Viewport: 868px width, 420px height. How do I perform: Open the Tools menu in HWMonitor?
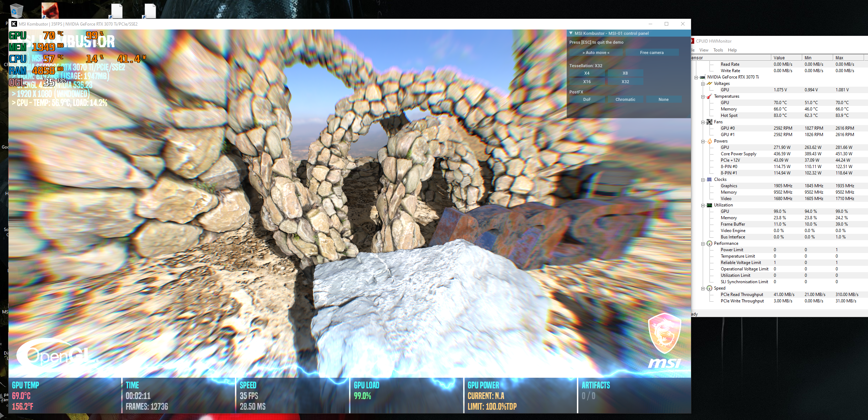pyautogui.click(x=718, y=50)
